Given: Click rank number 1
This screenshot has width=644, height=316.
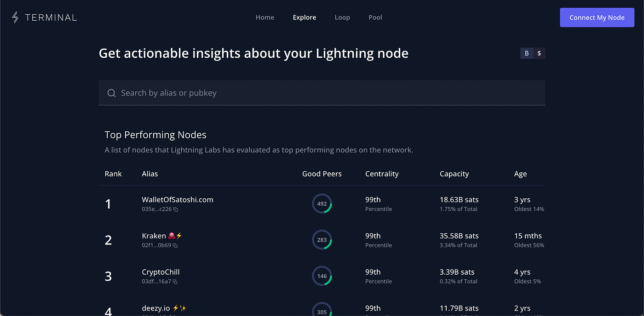Looking at the screenshot, I should (108, 204).
